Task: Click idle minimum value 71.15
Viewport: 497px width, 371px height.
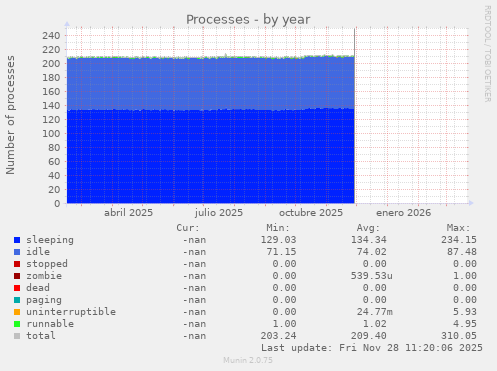Action: tap(281, 252)
